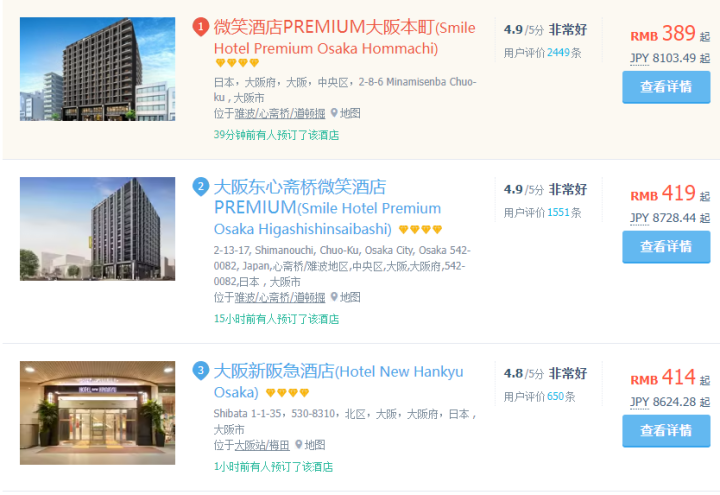The height and width of the screenshot is (495, 720).
Task: Click diamond rating icons of Hotel New Hankyu
Action: click(x=287, y=393)
